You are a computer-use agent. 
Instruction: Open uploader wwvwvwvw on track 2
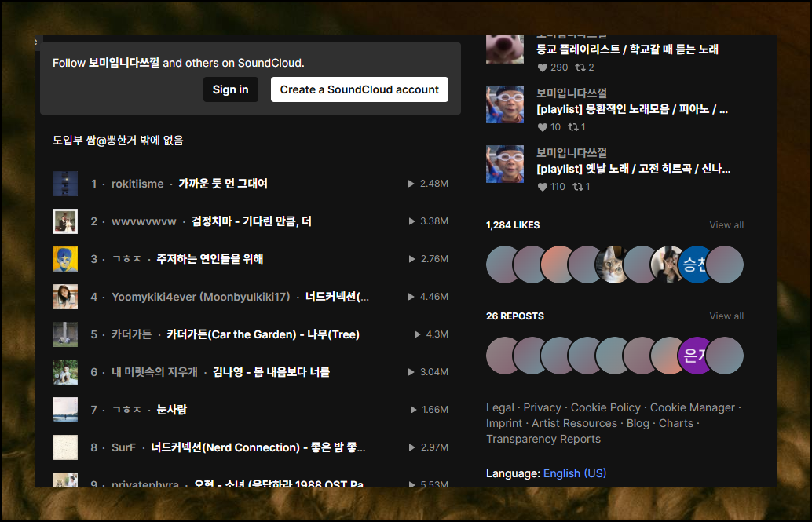click(144, 221)
